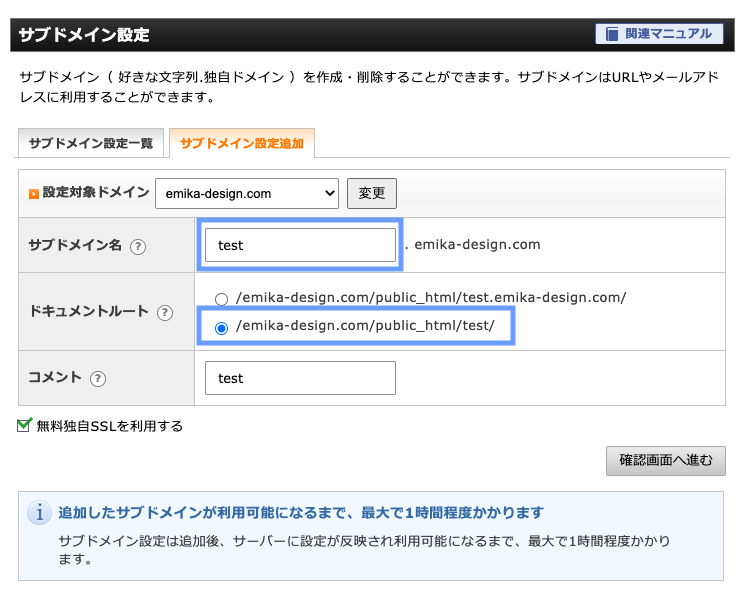Toggle the 無料独自SSLを利用する checkbox
The height and width of the screenshot is (601, 745).
coord(25,425)
